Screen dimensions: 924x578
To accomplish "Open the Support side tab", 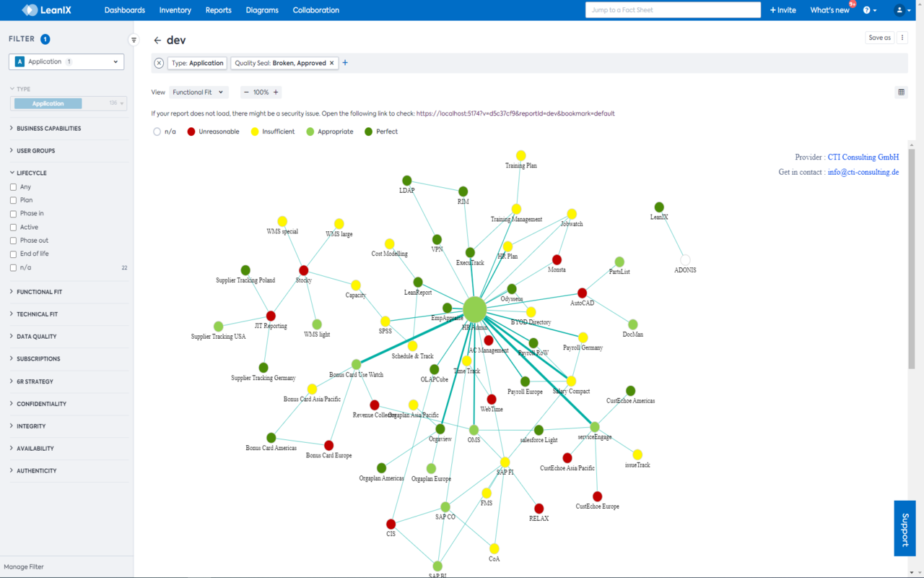I will coord(905,528).
